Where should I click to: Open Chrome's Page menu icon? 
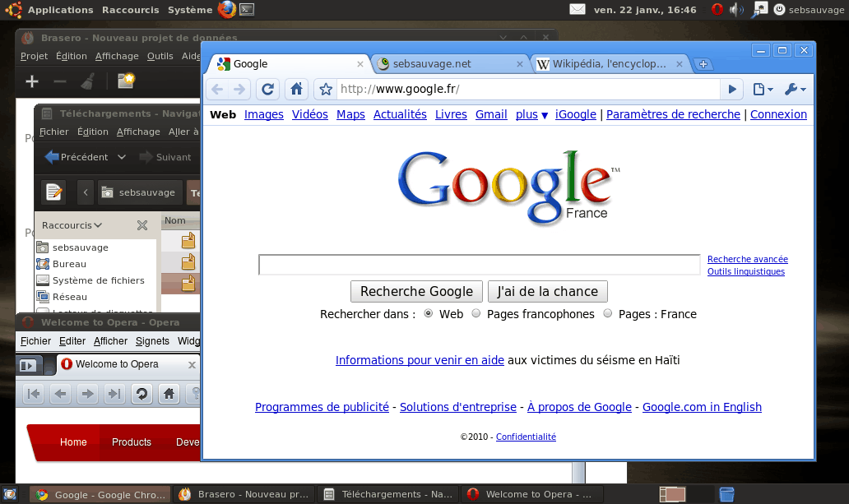(763, 90)
